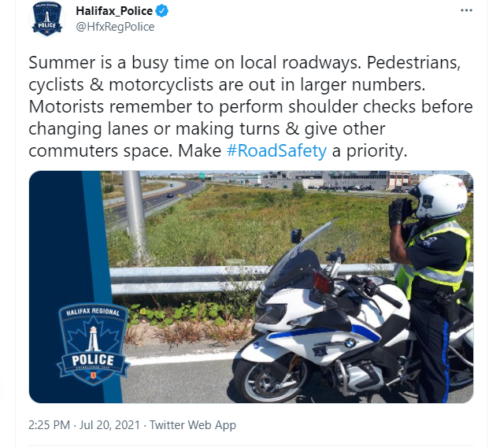
Task: Click the Halifax Regional Police badge in photo
Action: pos(93,344)
